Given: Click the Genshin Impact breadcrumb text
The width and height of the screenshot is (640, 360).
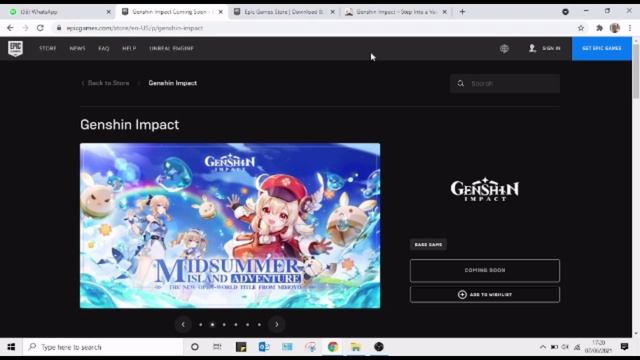Looking at the screenshot, I should coord(173,83).
